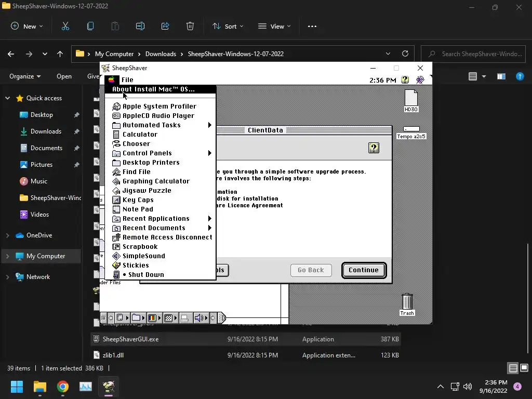Click the Delete trash icon in Explorer
The height and width of the screenshot is (399, 532).
coord(190,26)
